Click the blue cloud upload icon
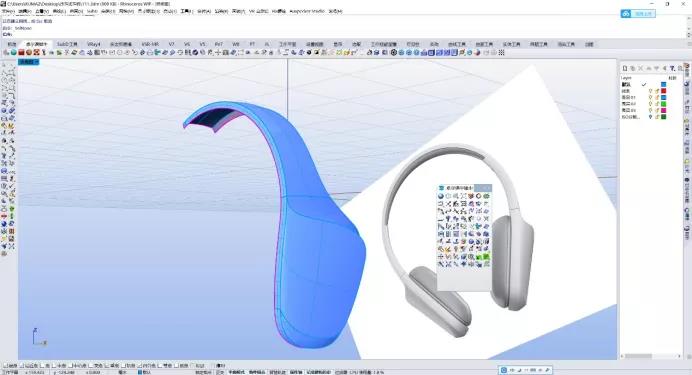The image size is (692, 375). click(626, 14)
